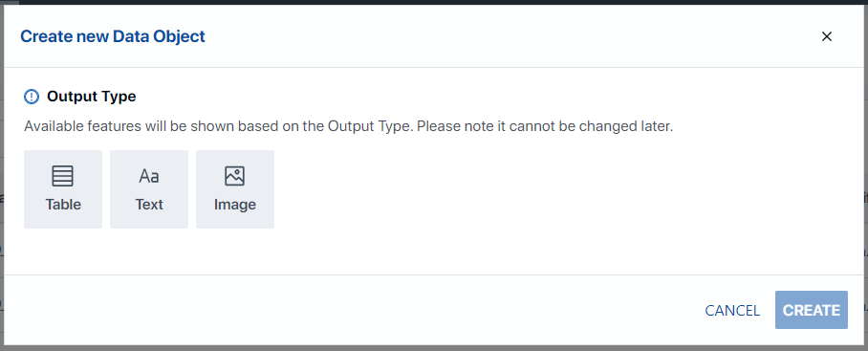Click the CREATE button
The height and width of the screenshot is (351, 868).
coord(811,310)
